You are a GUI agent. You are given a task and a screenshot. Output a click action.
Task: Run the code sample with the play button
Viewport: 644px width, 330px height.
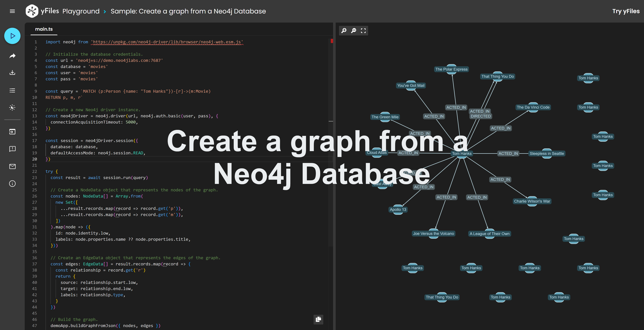[x=12, y=36]
